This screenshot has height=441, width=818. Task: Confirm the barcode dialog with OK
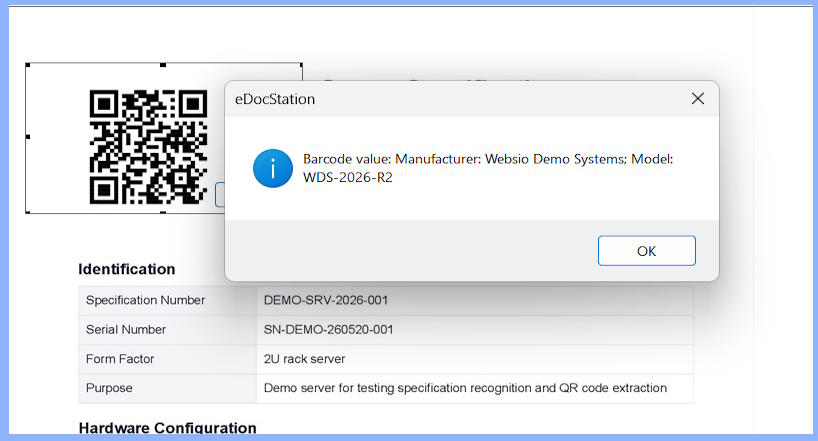point(646,251)
